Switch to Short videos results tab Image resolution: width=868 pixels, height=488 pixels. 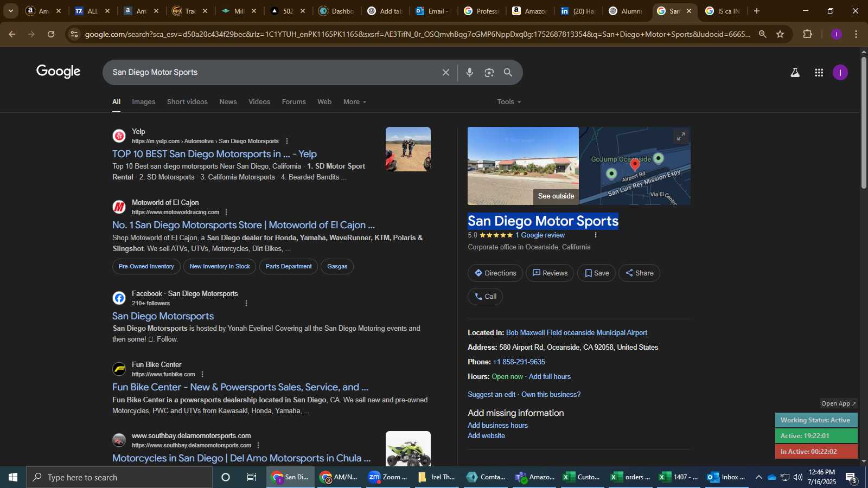pos(187,102)
